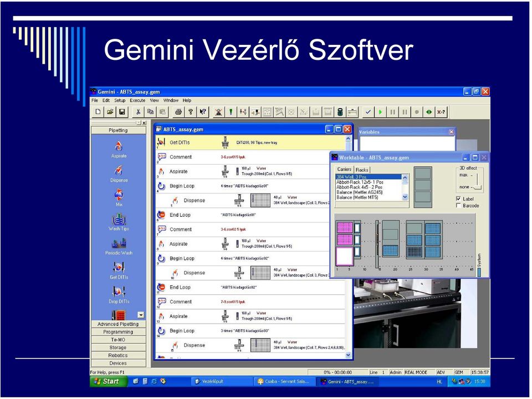Click the context help arrow-question icon
The width and height of the screenshot is (532, 399).
(203, 111)
